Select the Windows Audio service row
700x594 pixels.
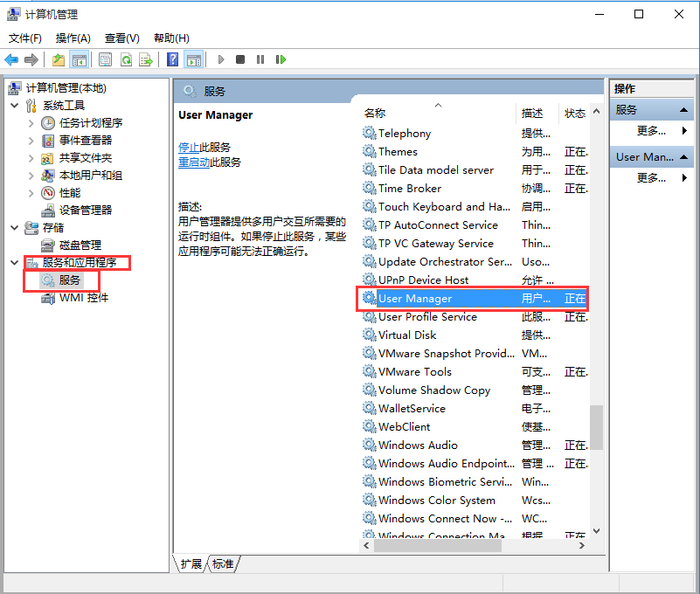475,445
